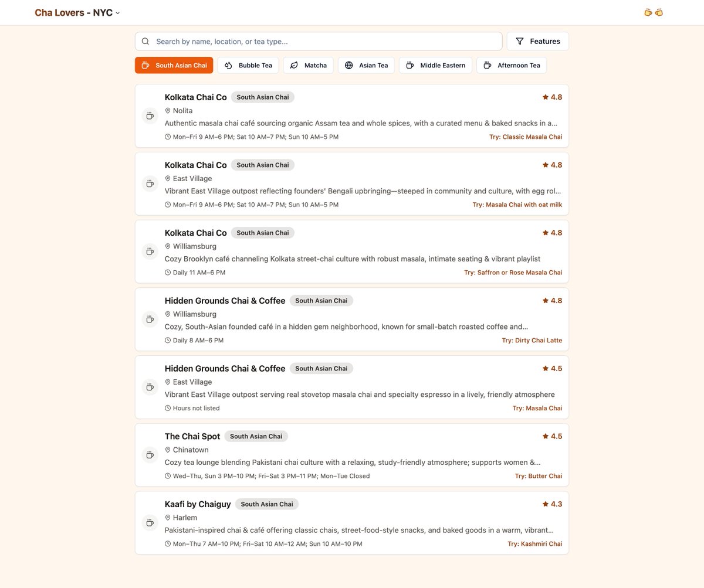Click cup icon of Kolkata Chai Co Williamsburg card

pos(150,251)
